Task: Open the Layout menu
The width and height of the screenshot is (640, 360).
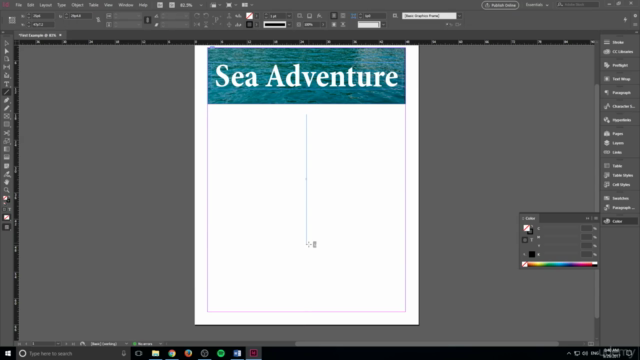Action: [x=45, y=5]
